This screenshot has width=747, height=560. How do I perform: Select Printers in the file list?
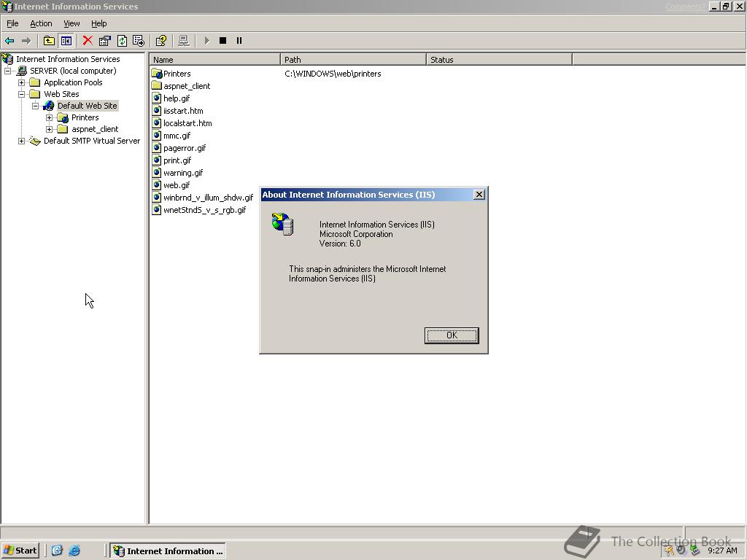177,74
